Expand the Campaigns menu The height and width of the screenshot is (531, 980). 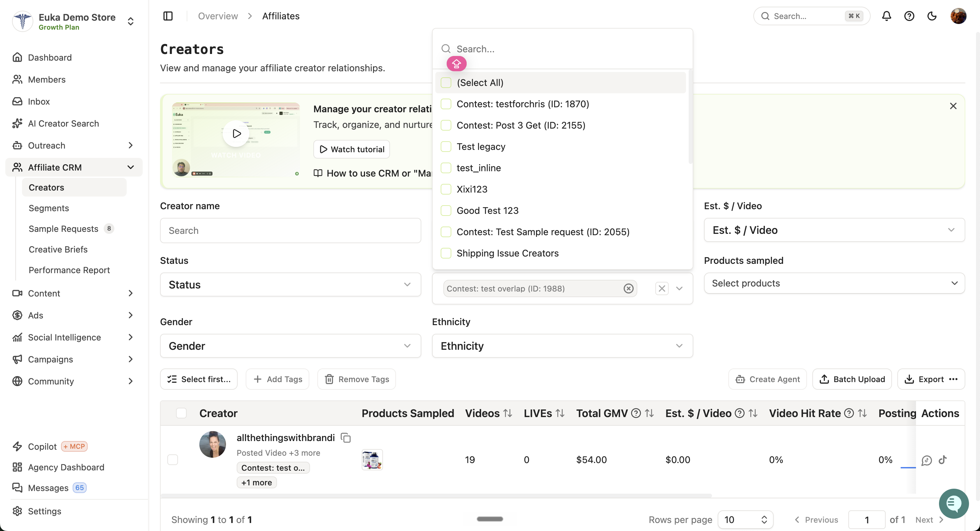click(x=74, y=359)
